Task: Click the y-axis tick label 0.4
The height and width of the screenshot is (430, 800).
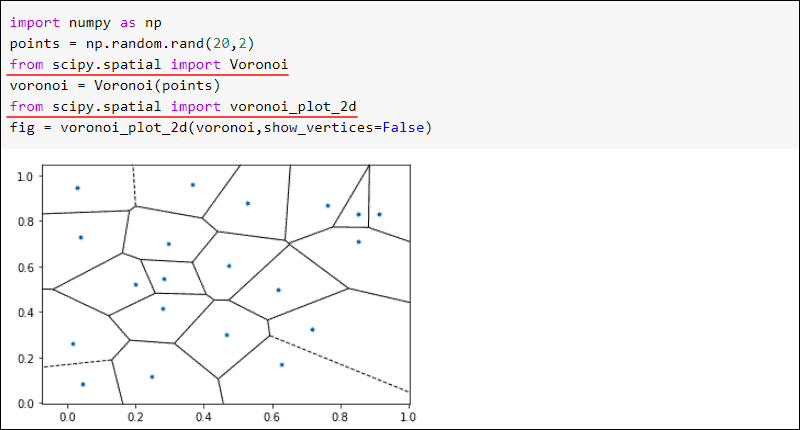Action: (25, 313)
